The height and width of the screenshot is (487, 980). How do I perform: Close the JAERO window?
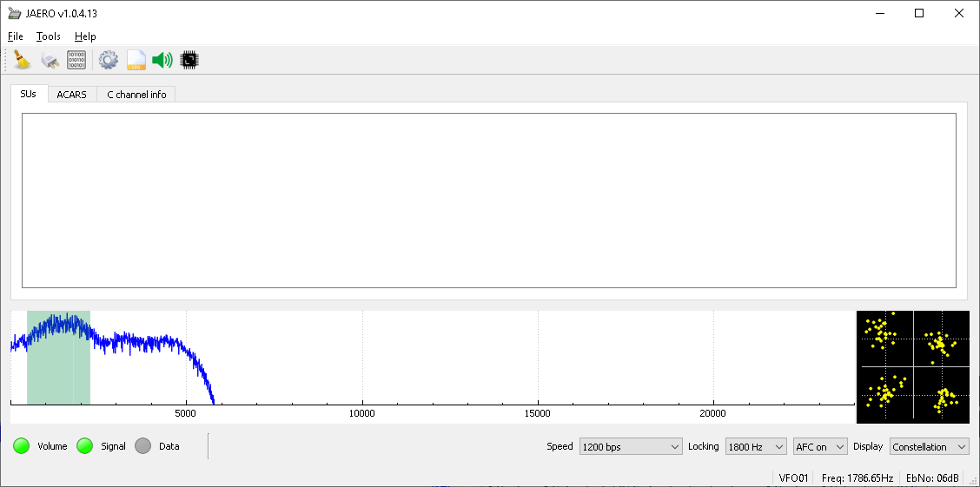coord(958,13)
